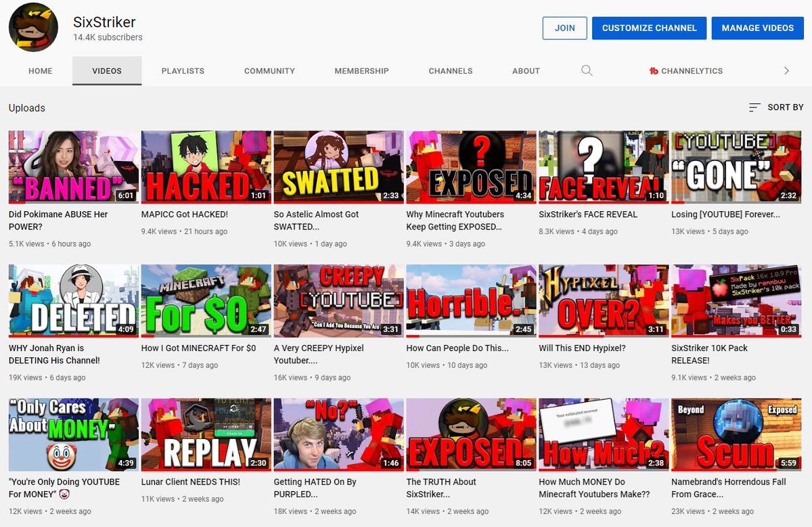Image resolution: width=812 pixels, height=527 pixels.
Task: Click title 'You're Only Doing YOUTUBE For MONEY'
Action: (x=64, y=488)
